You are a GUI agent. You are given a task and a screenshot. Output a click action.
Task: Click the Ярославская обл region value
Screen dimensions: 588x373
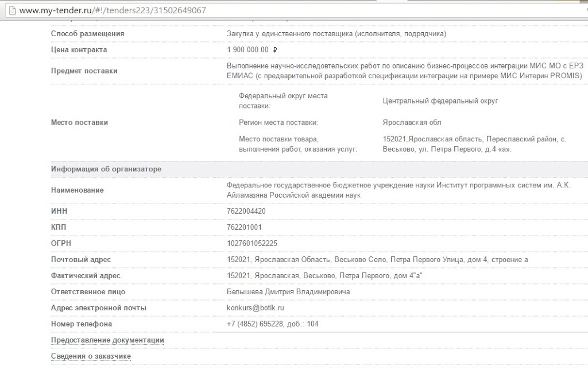412,123
